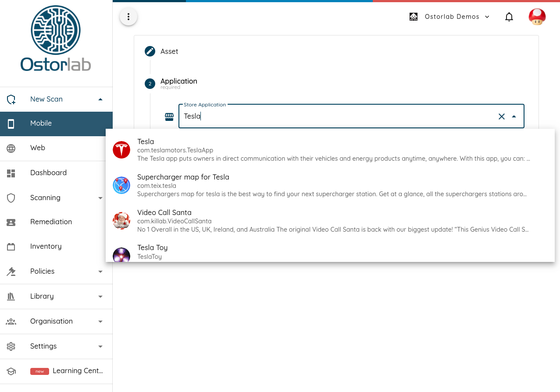Open the notifications bell icon

[509, 16]
